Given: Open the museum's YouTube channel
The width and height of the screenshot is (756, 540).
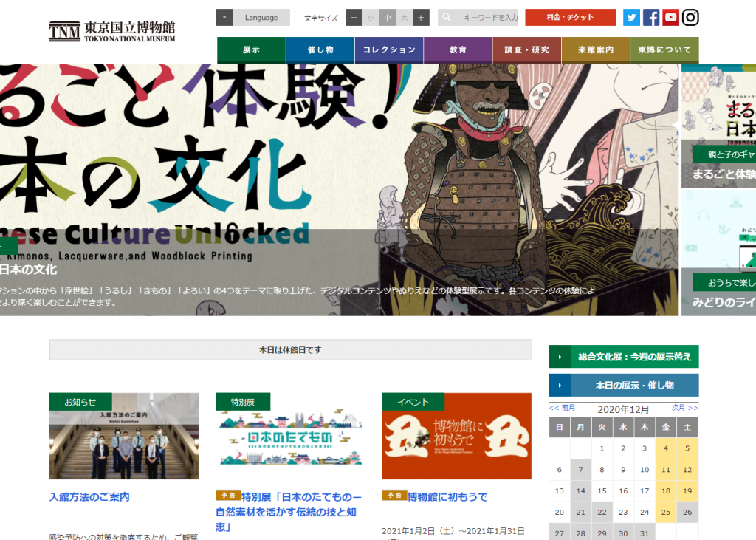Looking at the screenshot, I should tap(670, 18).
